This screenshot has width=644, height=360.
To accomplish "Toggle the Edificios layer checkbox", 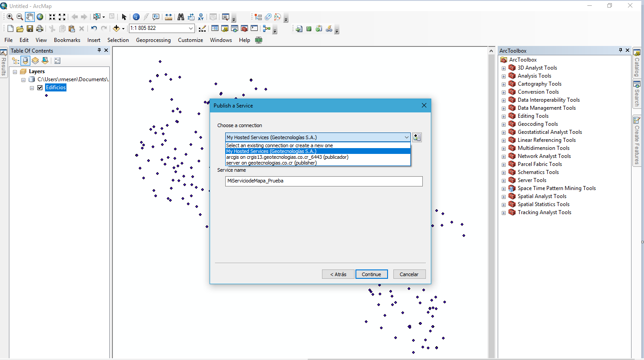I will (x=40, y=87).
